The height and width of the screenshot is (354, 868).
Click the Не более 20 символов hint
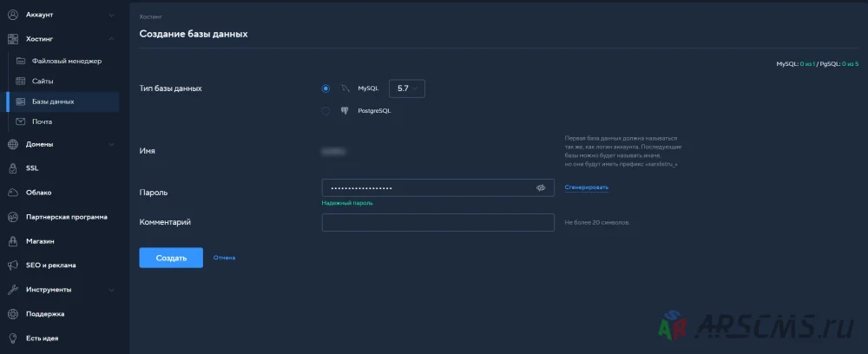coord(597,222)
